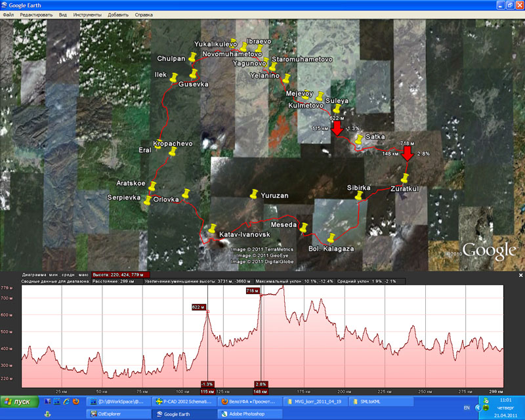Click the Staromuhametovo placemark pin
The height and width of the screenshot is (420, 525).
point(266,62)
